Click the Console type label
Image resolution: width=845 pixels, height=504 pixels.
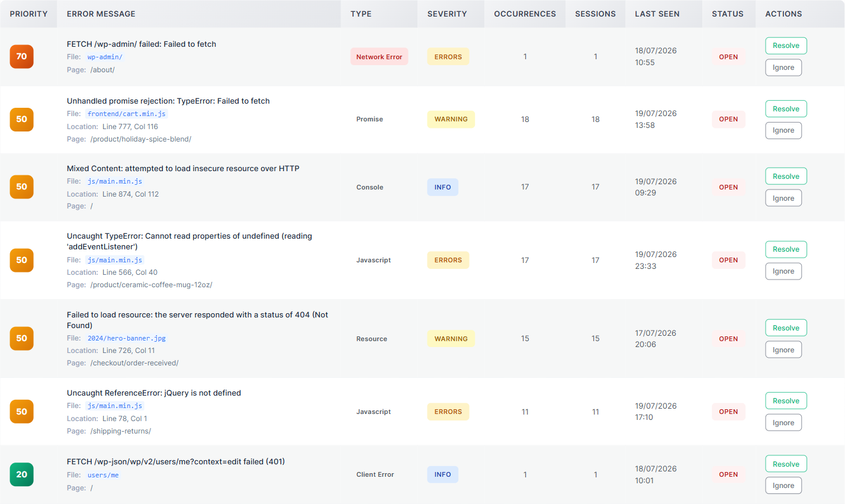[370, 187]
